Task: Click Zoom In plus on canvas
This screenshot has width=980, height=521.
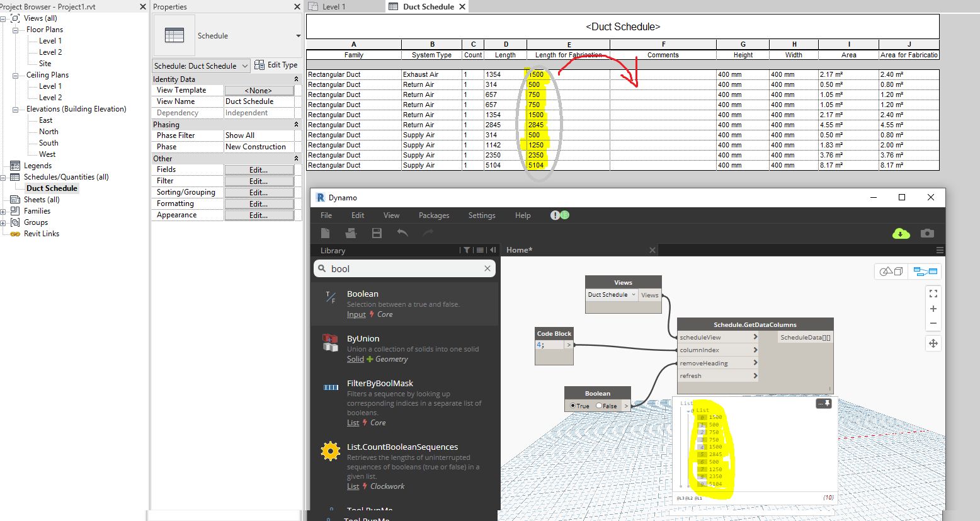Action: click(x=933, y=309)
